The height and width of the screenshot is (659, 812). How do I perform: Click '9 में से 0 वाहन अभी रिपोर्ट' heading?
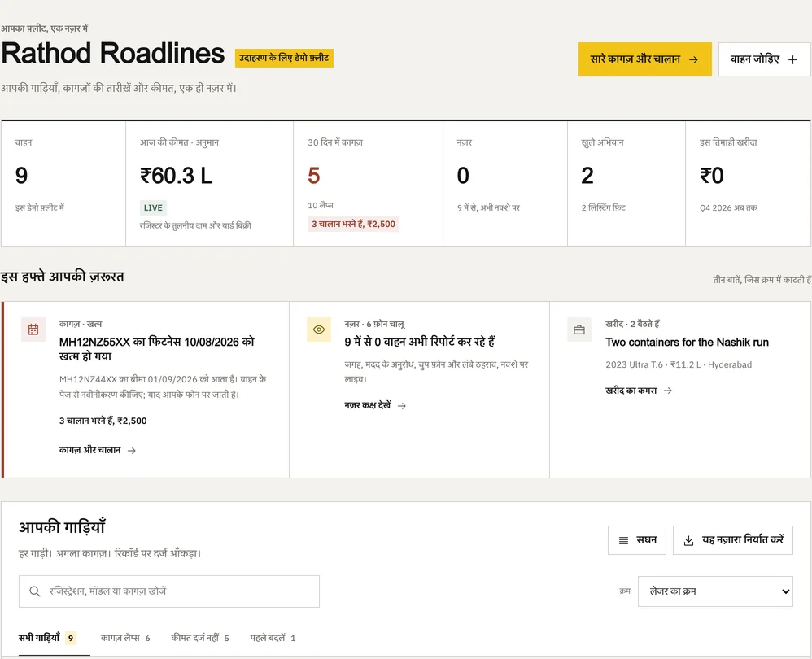(x=420, y=342)
